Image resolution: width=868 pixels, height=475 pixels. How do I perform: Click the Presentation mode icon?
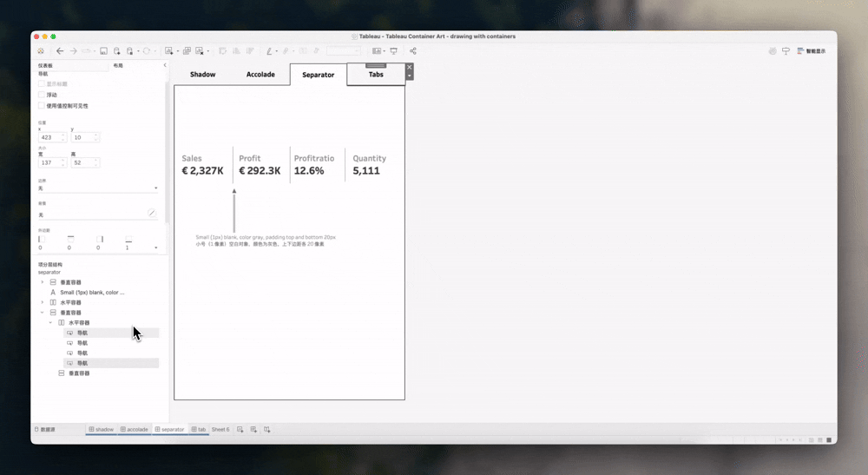(393, 51)
